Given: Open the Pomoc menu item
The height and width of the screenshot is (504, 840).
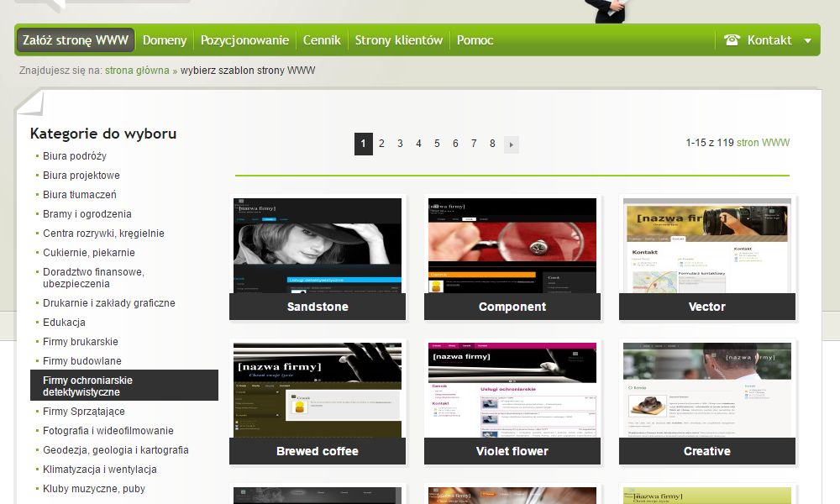Looking at the screenshot, I should tap(475, 40).
